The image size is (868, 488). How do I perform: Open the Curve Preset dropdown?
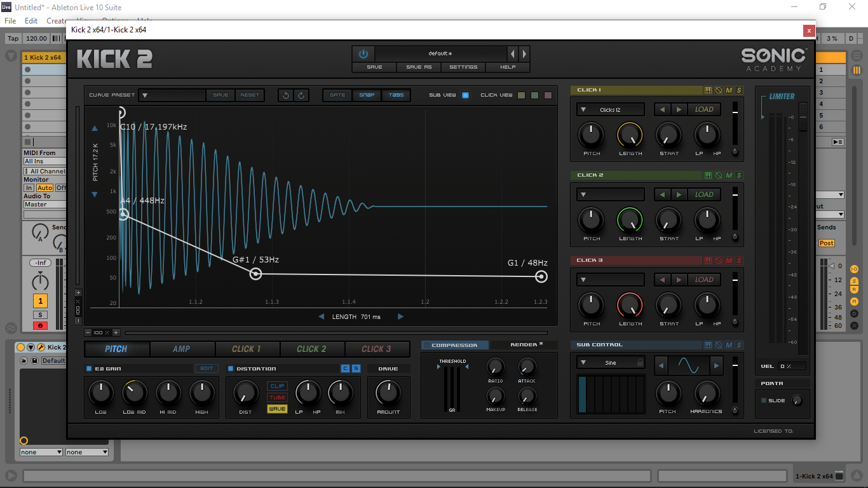coord(172,95)
